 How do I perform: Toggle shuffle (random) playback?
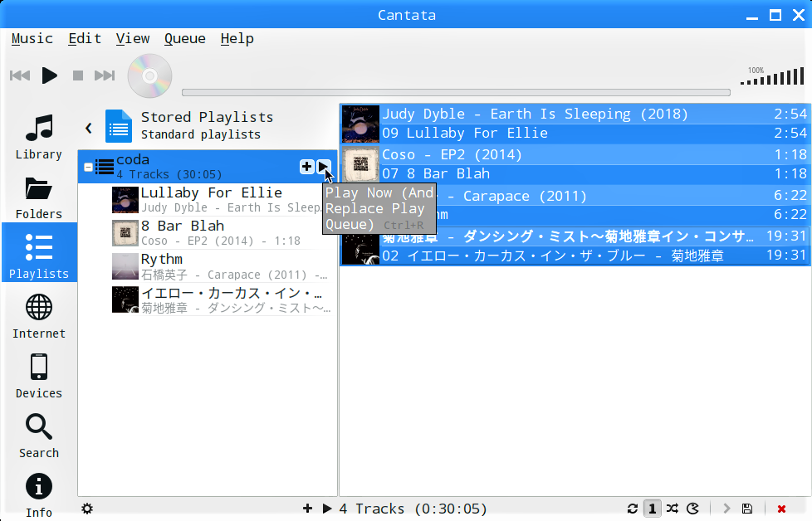(673, 509)
